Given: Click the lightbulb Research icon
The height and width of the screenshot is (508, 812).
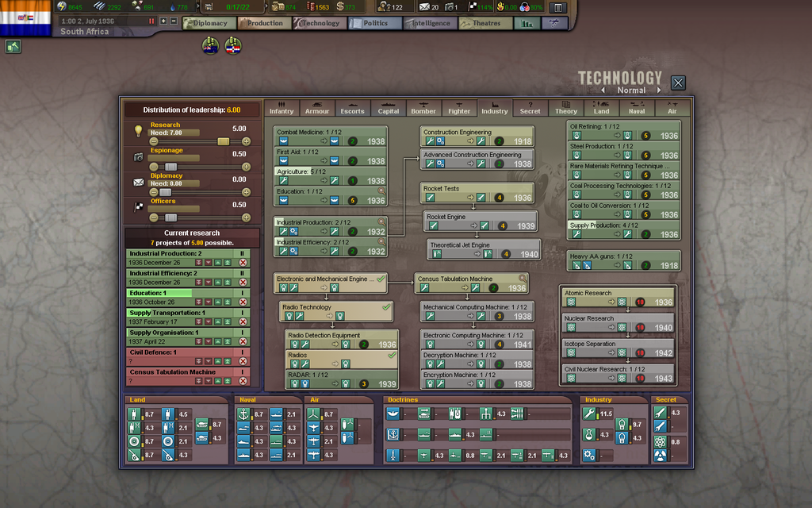Looking at the screenshot, I should point(138,131).
